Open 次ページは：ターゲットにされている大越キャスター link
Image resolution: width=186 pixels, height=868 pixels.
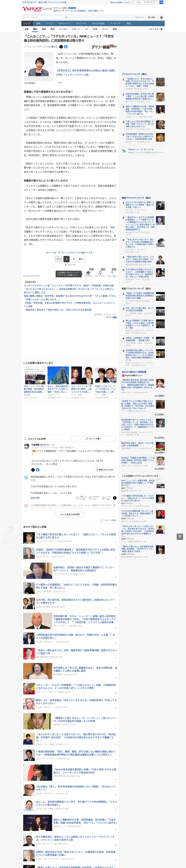[70, 252]
